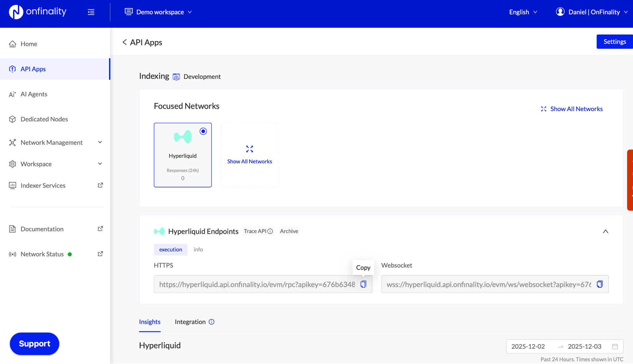The image size is (633, 364).
Task: Click the Dedicated Nodes icon
Action: pyautogui.click(x=12, y=119)
